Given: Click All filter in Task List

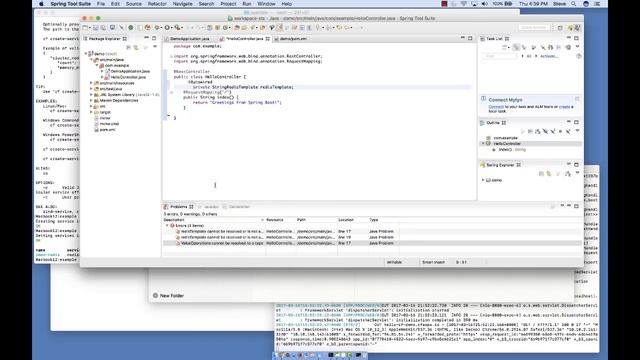Looking at the screenshot, I should pyautogui.click(x=529, y=56).
